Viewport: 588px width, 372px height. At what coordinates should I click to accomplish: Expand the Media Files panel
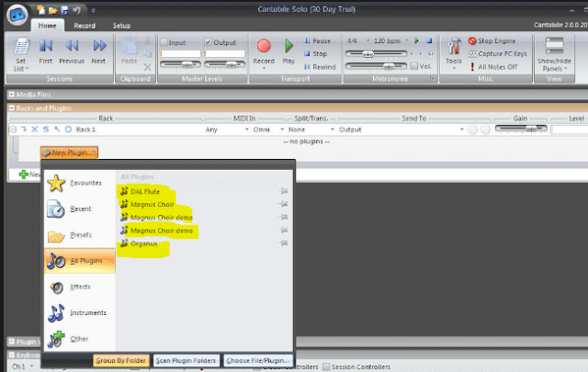point(12,95)
